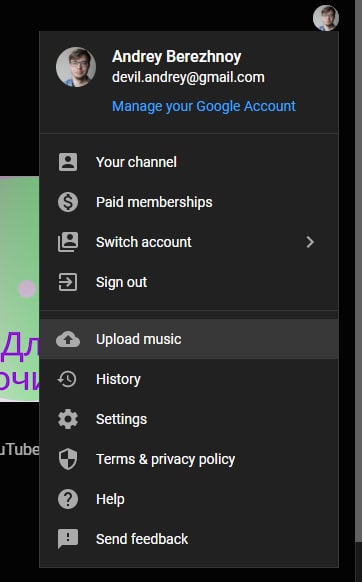
Task: Click the cloud upload icon
Action: [68, 339]
